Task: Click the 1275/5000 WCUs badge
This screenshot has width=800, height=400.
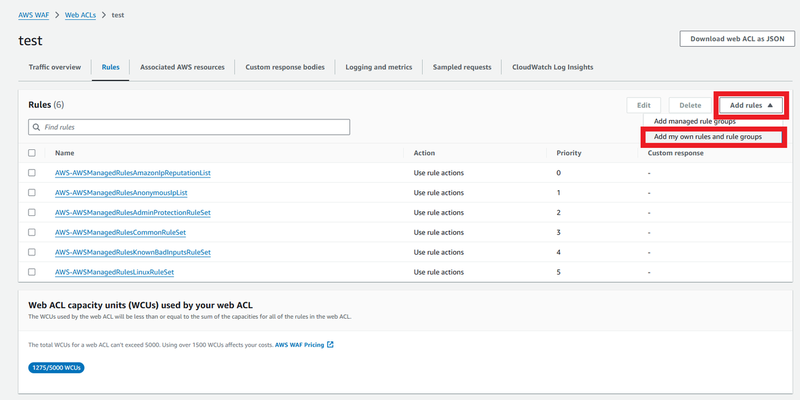Action: (x=56, y=367)
